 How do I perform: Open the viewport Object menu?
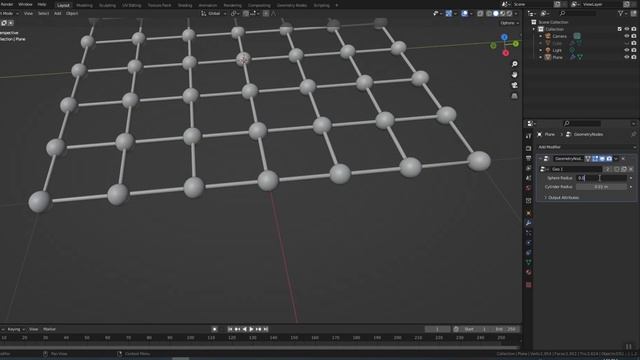tap(72, 13)
